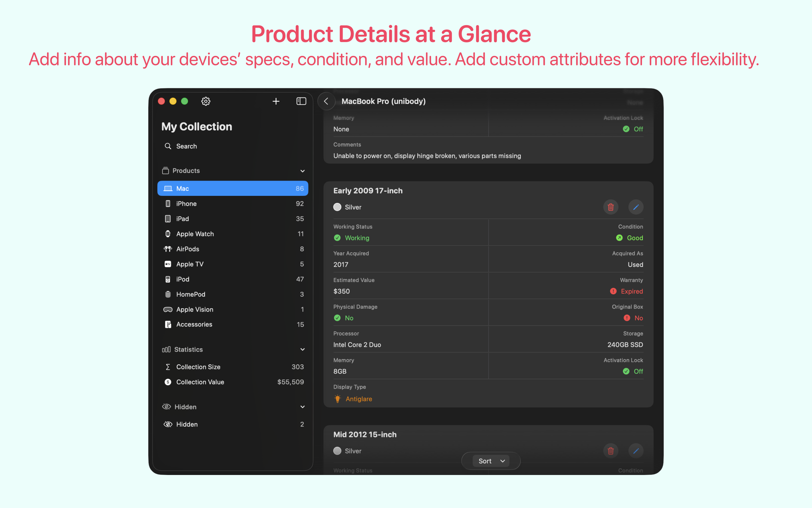The width and height of the screenshot is (812, 508).
Task: Click the HomePod icon
Action: (x=168, y=294)
